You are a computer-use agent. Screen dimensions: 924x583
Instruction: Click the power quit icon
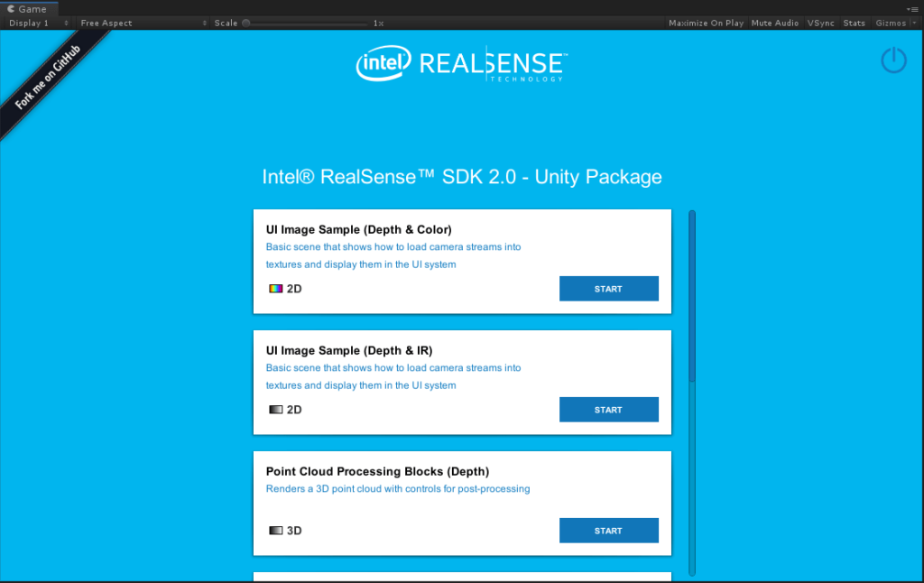tap(893, 60)
